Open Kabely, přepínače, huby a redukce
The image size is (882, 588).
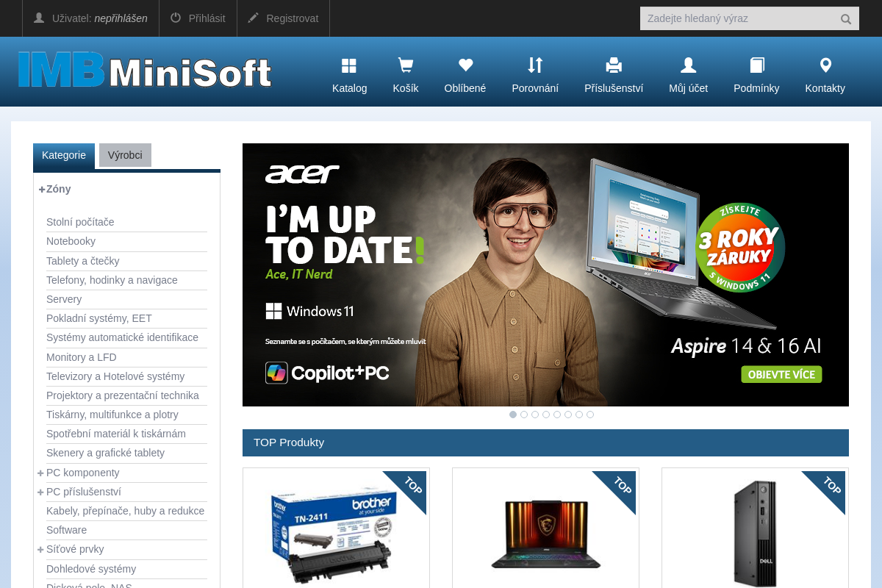point(125,511)
